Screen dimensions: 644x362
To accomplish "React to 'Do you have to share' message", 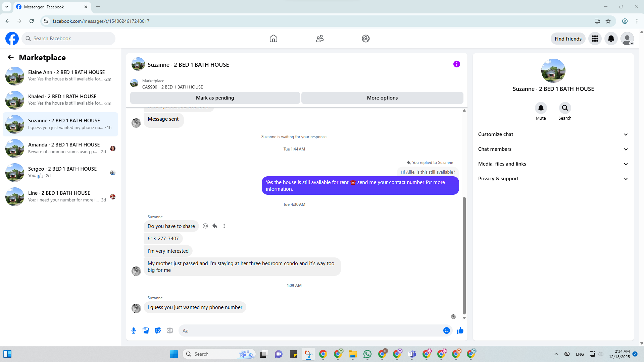I will pyautogui.click(x=205, y=226).
